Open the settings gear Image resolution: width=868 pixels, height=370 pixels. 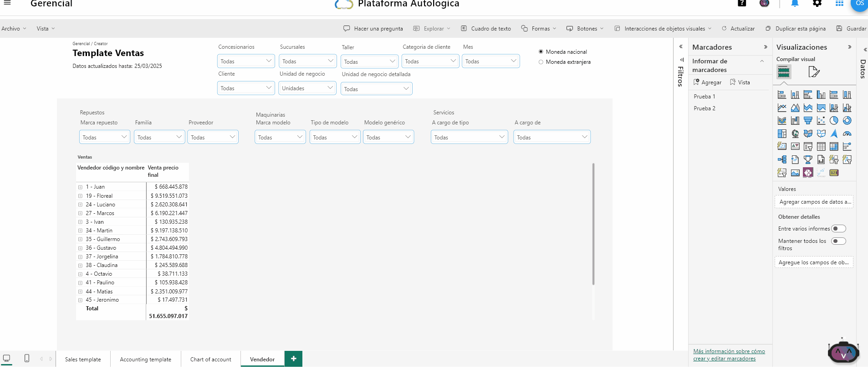point(817,3)
